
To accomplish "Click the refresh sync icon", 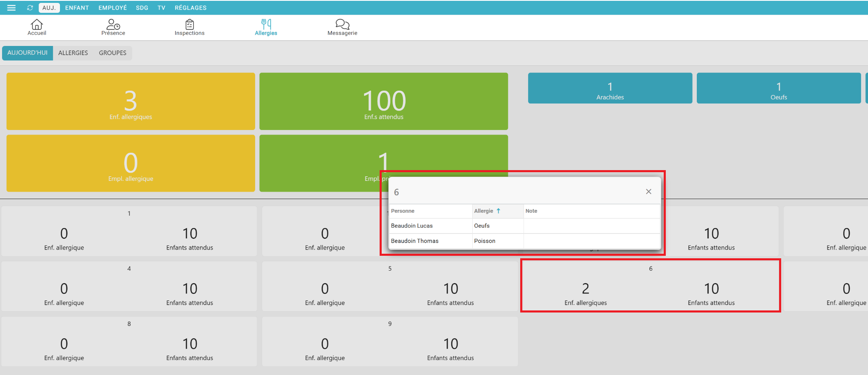I will (30, 8).
